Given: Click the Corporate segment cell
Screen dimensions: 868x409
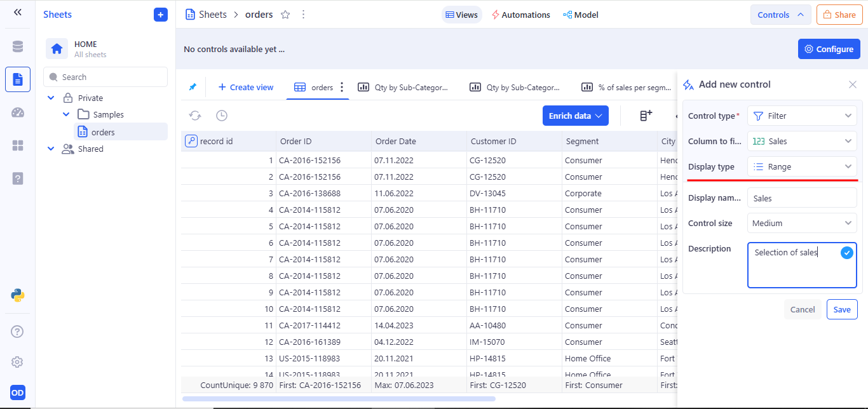Looking at the screenshot, I should coord(609,193).
